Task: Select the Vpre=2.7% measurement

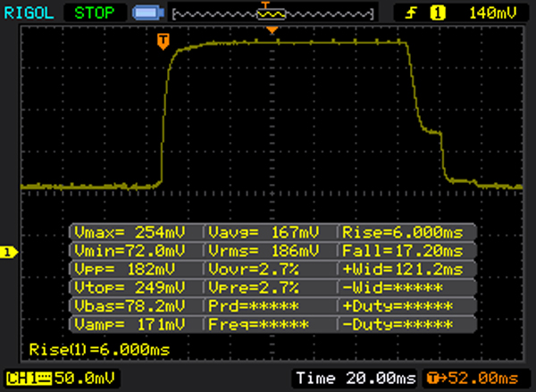Action: click(254, 288)
